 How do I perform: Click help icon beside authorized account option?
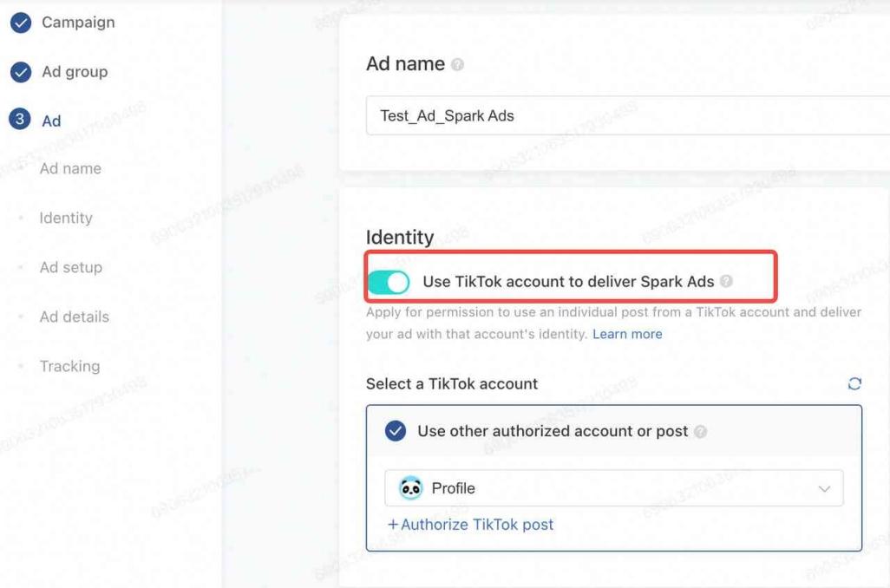tap(700, 431)
